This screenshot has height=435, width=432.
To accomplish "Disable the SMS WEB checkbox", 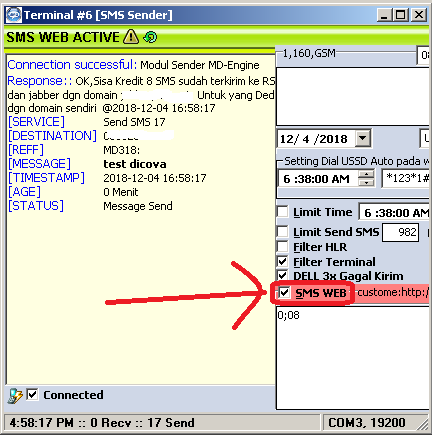I will pos(284,293).
